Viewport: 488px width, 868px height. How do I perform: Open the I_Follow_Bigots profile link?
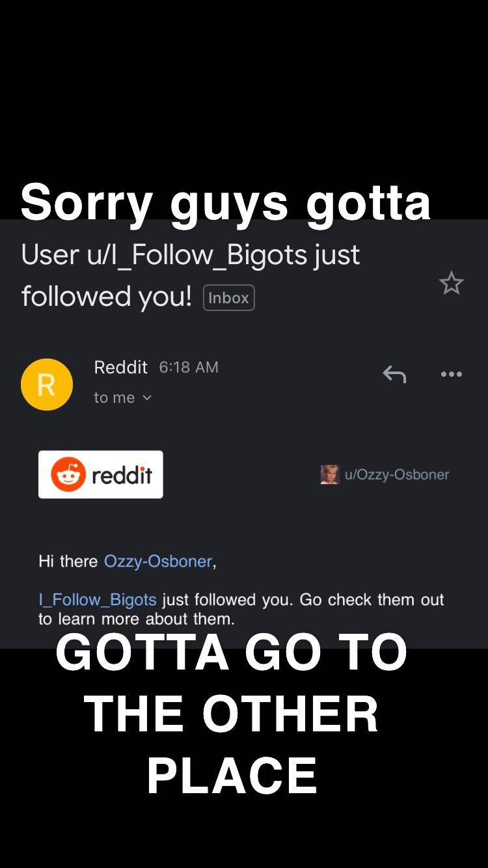point(98,599)
